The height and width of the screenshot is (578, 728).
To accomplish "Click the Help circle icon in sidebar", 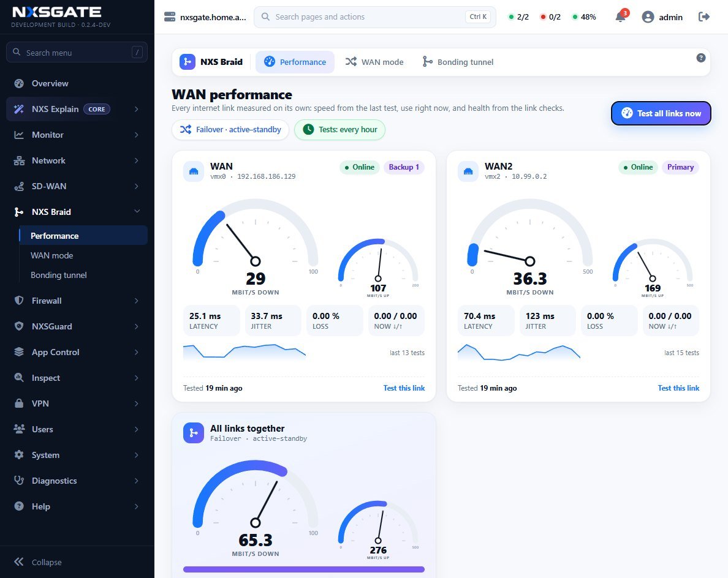I will 19,506.
